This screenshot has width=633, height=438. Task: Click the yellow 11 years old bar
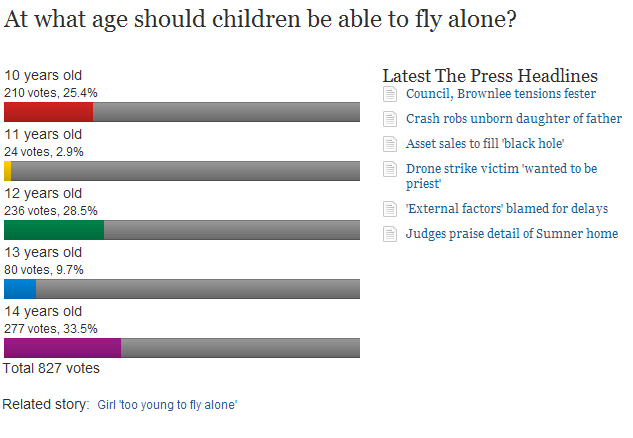click(8, 171)
